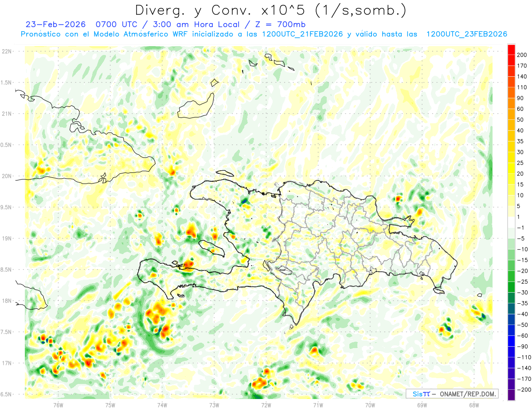The width and height of the screenshot is (532, 411).
Task: Click the red color bar segment above positive 200
Action: pyautogui.click(x=512, y=50)
